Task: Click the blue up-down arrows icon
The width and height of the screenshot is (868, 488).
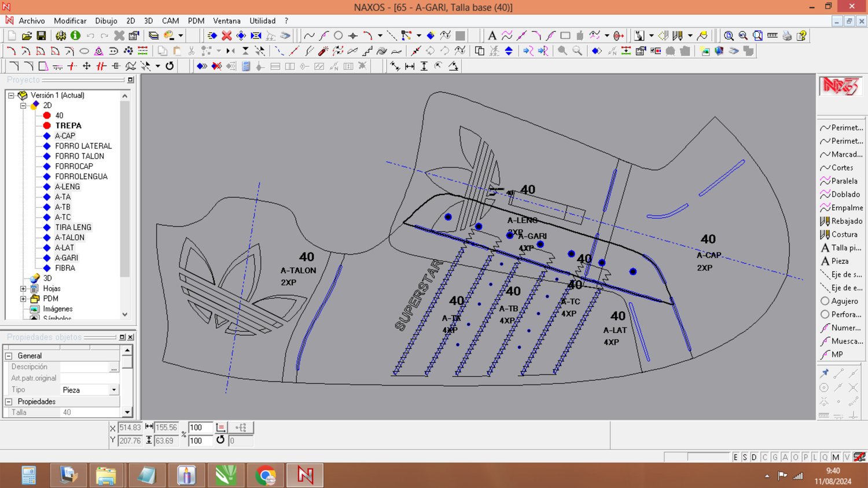Action: [x=509, y=51]
